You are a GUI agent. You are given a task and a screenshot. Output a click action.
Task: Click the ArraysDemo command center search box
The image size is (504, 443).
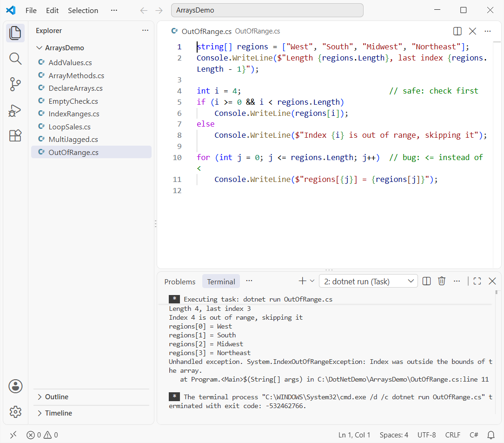[x=267, y=10]
